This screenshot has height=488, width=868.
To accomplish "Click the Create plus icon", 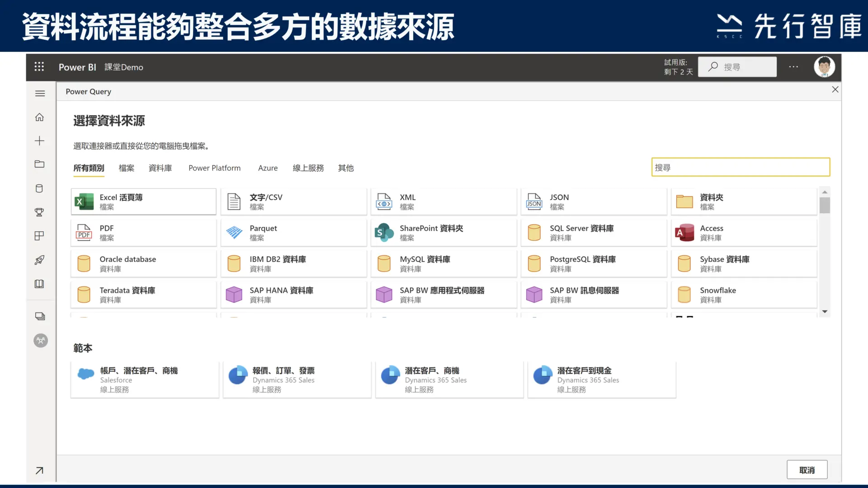I will (x=40, y=141).
